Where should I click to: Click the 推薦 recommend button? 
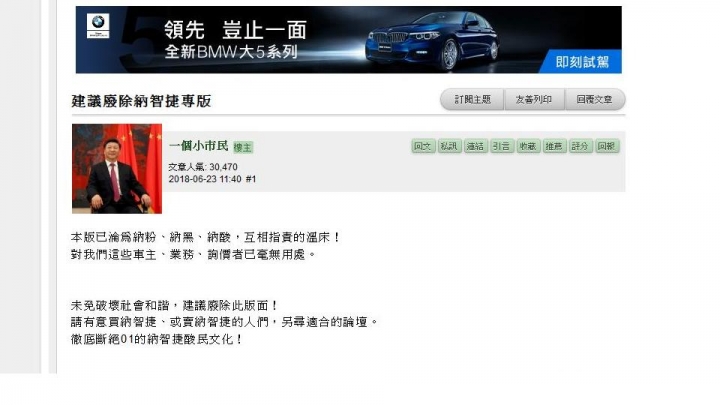(554, 146)
